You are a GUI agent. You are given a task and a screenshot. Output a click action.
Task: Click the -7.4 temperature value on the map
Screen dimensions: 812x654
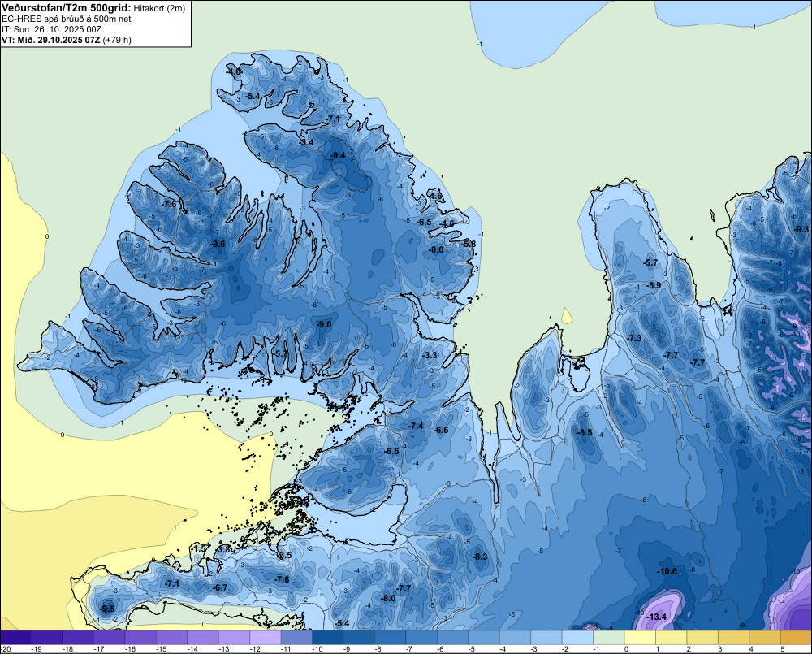click(416, 426)
